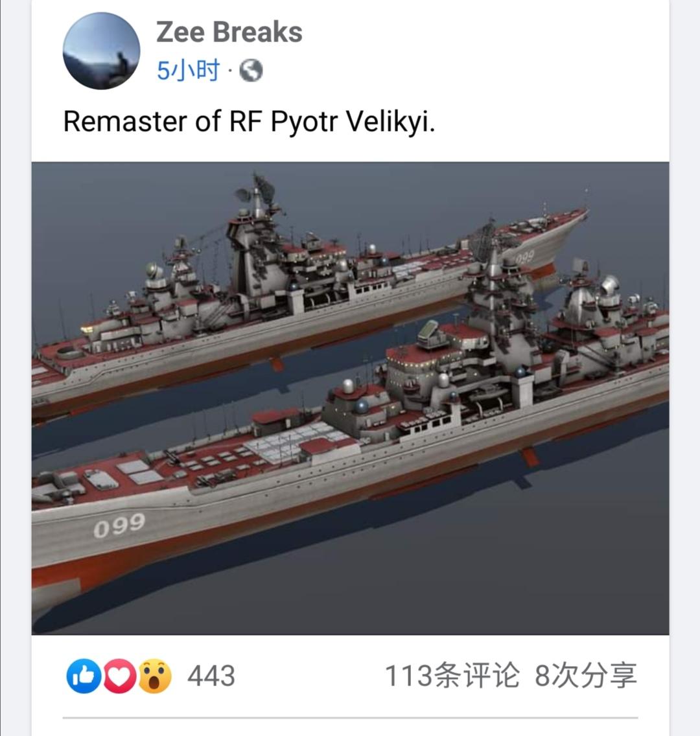
Task: Open the Zee Breaks profile name link
Action: (229, 32)
